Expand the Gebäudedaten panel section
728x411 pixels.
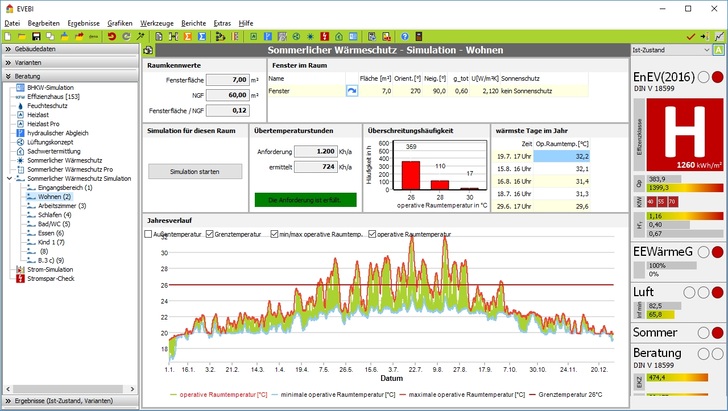tap(35, 49)
